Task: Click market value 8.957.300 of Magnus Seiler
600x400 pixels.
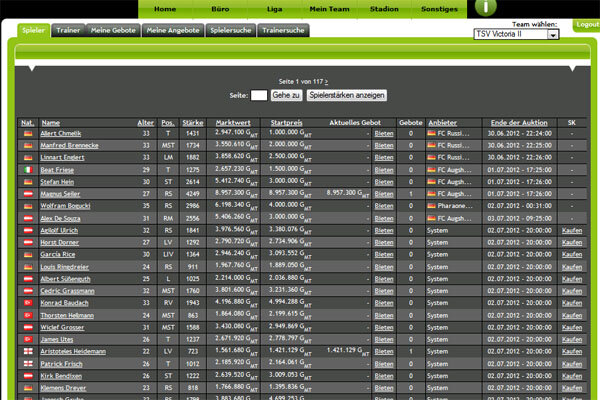Action: [x=236, y=193]
